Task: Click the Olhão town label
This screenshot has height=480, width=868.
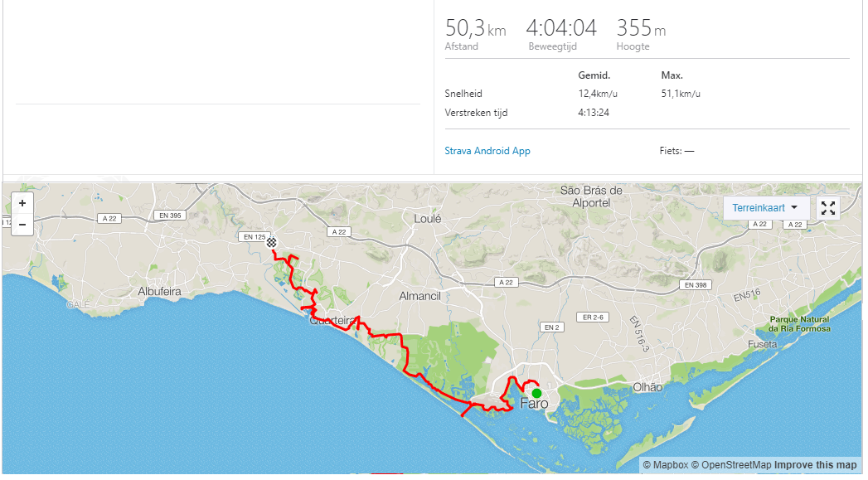Action: click(x=647, y=387)
